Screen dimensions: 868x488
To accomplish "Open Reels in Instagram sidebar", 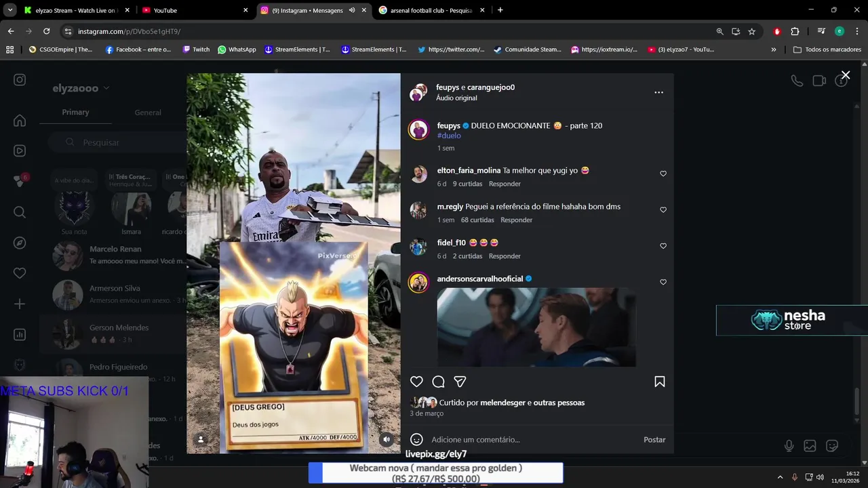I will coord(20,151).
